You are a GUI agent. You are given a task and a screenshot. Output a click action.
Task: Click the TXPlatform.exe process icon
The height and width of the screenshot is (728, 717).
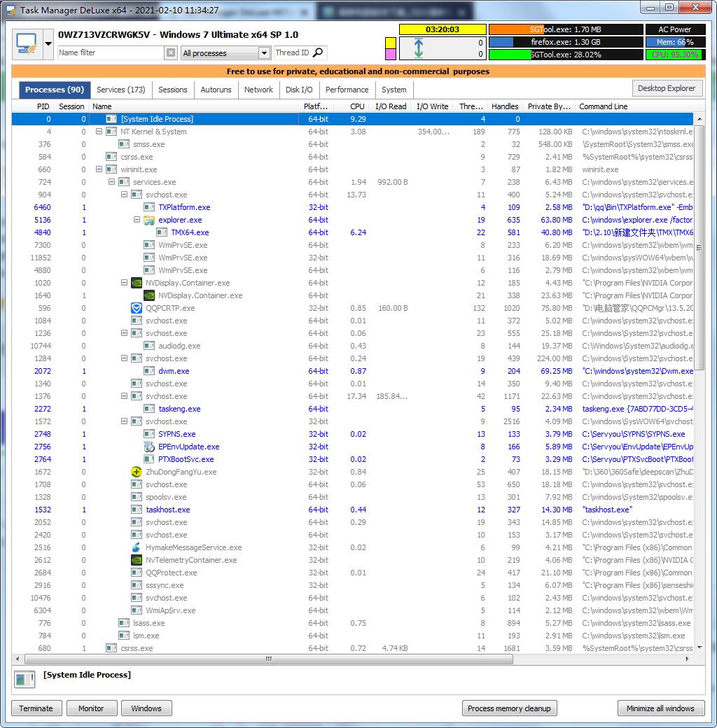149,207
